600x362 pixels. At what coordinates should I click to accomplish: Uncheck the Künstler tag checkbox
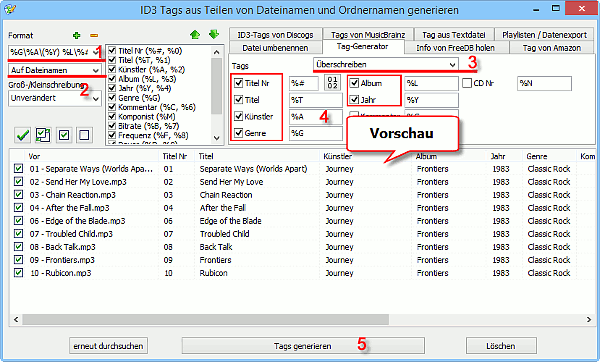238,116
